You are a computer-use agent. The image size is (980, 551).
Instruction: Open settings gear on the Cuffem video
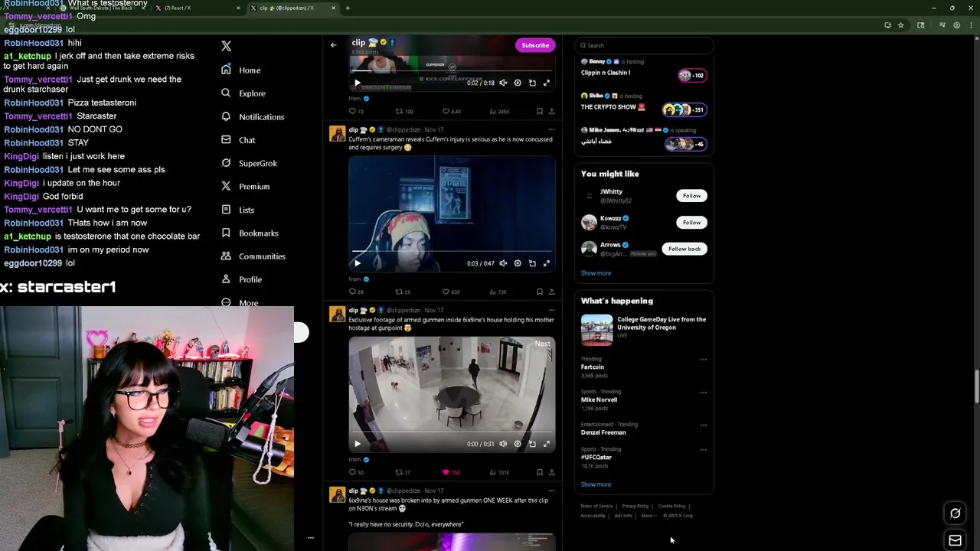(x=518, y=263)
